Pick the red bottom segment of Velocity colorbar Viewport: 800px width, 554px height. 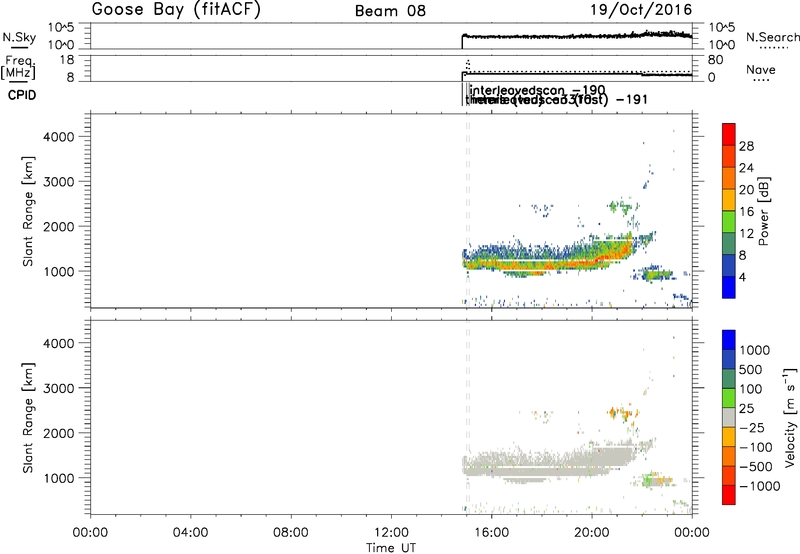(729, 495)
